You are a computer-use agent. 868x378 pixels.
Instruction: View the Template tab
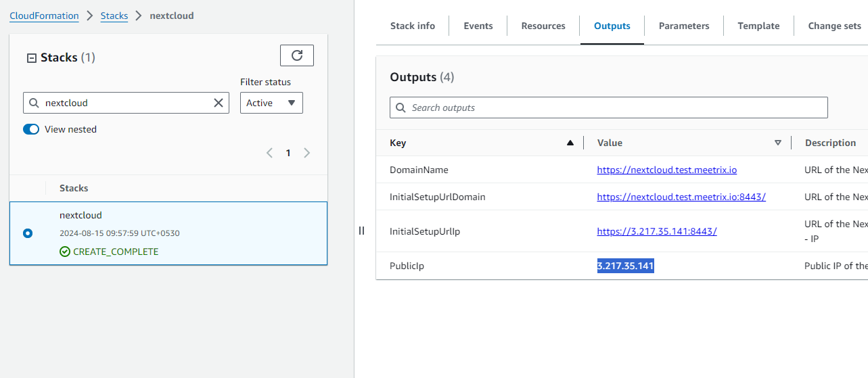(758, 26)
